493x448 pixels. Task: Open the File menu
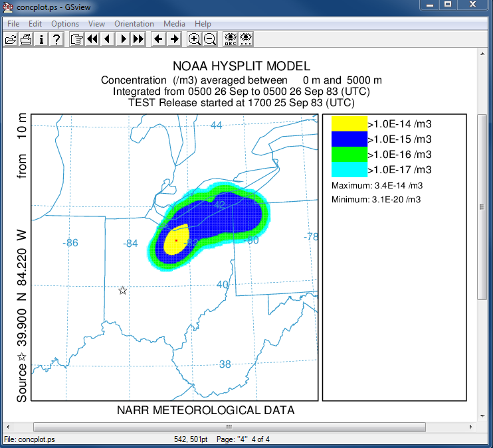[13, 24]
